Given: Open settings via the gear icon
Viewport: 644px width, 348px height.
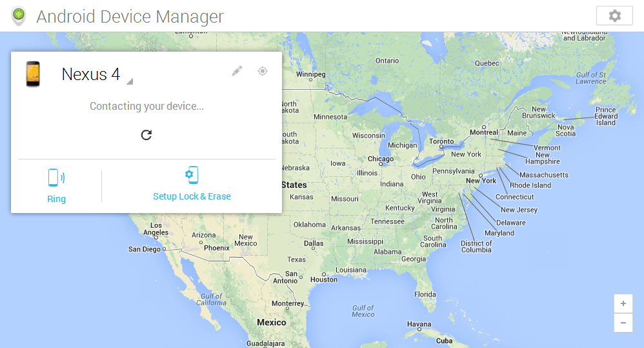Looking at the screenshot, I should coord(614,16).
